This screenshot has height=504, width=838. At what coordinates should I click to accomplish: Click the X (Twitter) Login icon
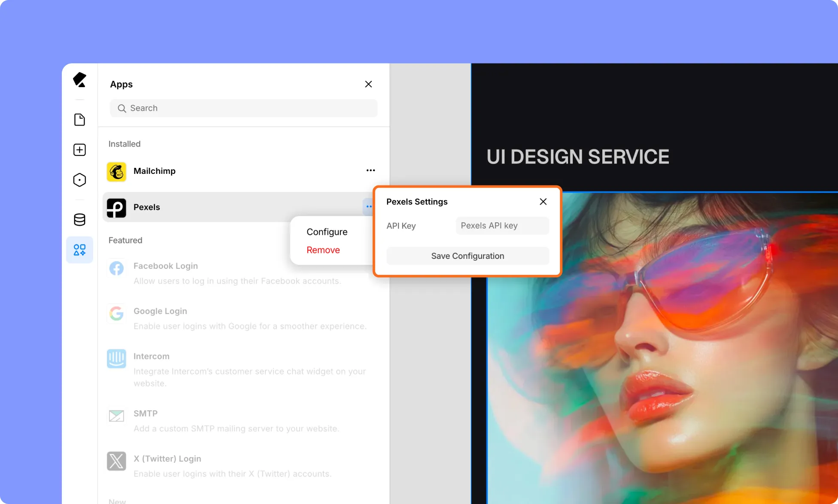[116, 461]
